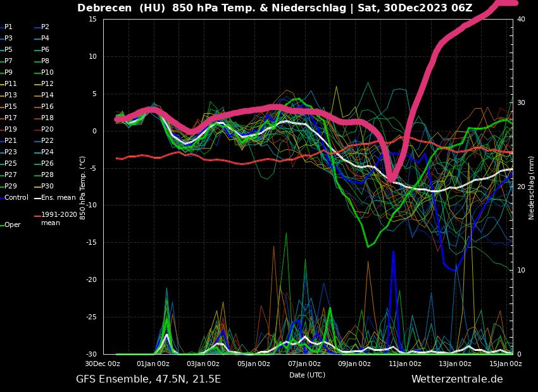538x392 pixels.
Task: Click the P30 legend label
Action: pos(47,187)
